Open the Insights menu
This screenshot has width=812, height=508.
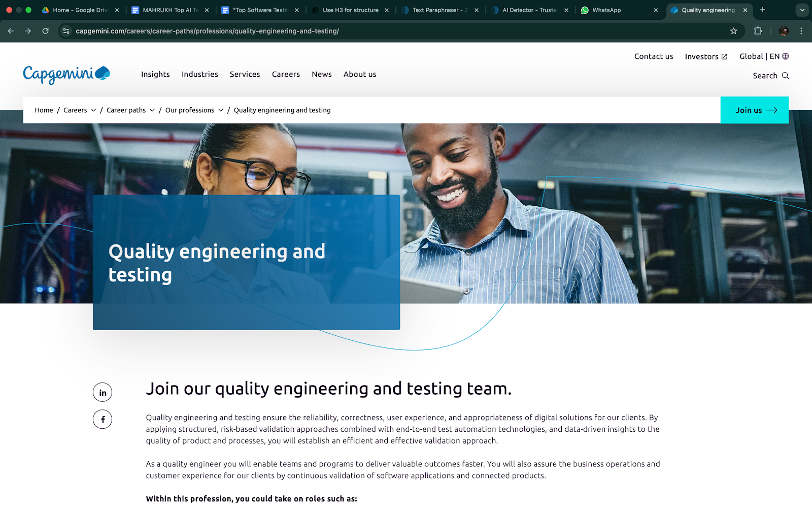point(155,74)
